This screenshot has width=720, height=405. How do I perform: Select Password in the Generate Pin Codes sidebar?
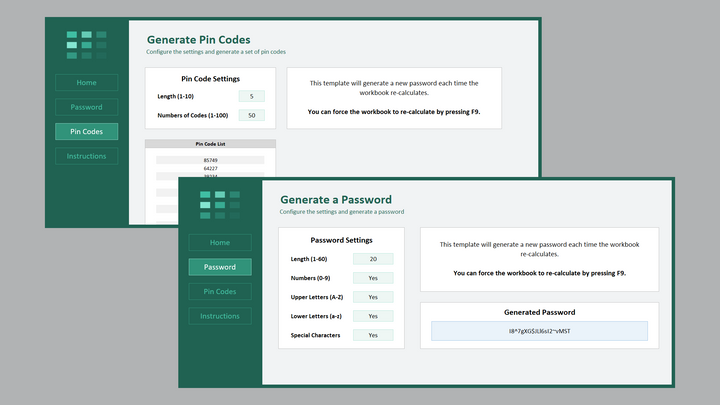(x=86, y=107)
